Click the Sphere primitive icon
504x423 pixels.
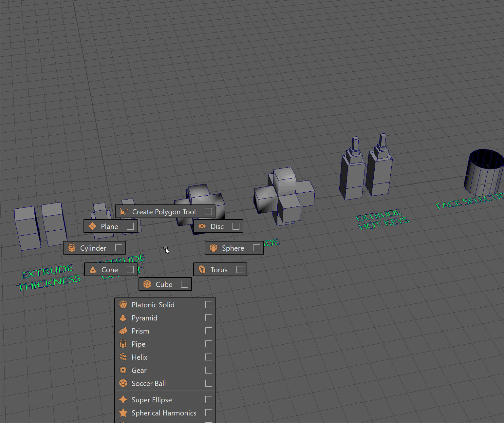(x=214, y=248)
